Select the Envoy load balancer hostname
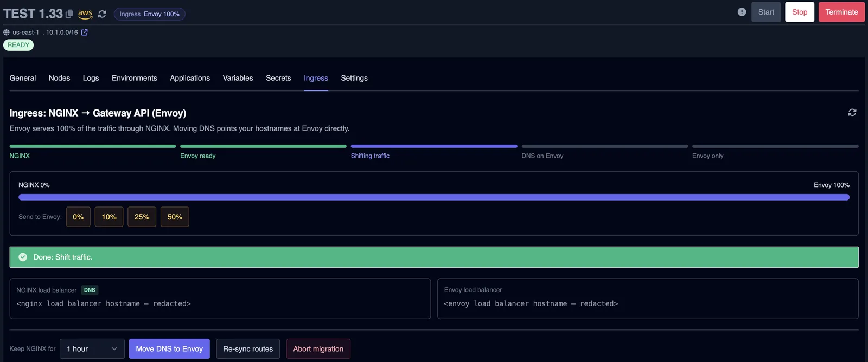 tap(531, 304)
